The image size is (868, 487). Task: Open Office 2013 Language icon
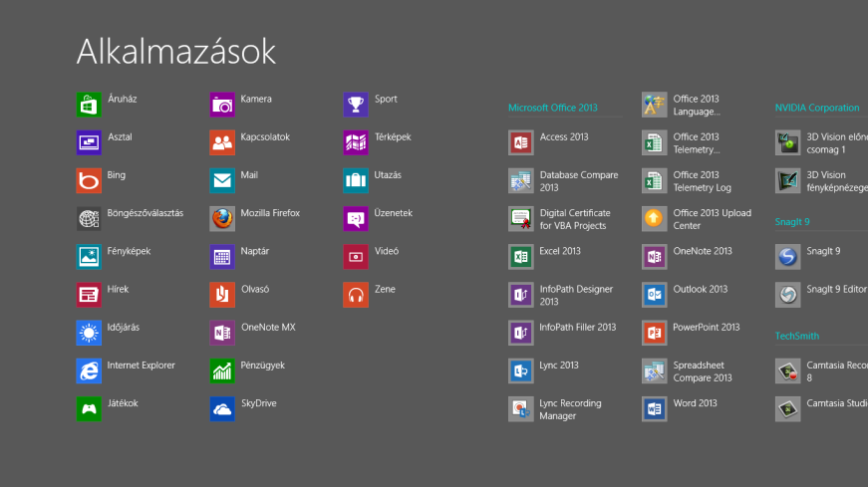655,105
